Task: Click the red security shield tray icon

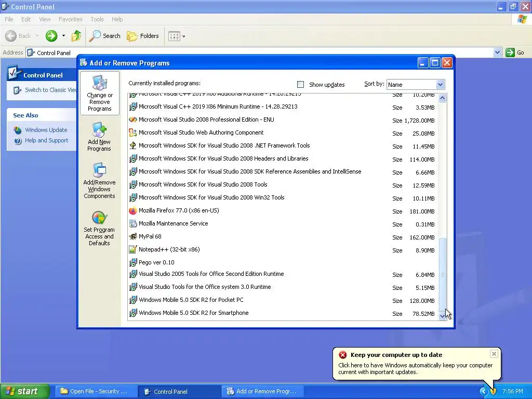Action: 494,392
